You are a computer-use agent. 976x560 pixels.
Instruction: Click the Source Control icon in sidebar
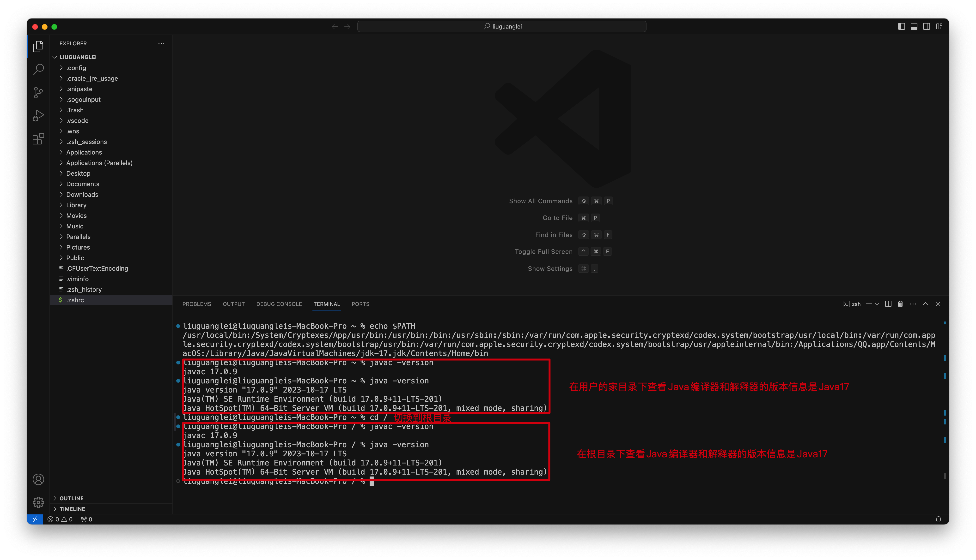pyautogui.click(x=38, y=92)
